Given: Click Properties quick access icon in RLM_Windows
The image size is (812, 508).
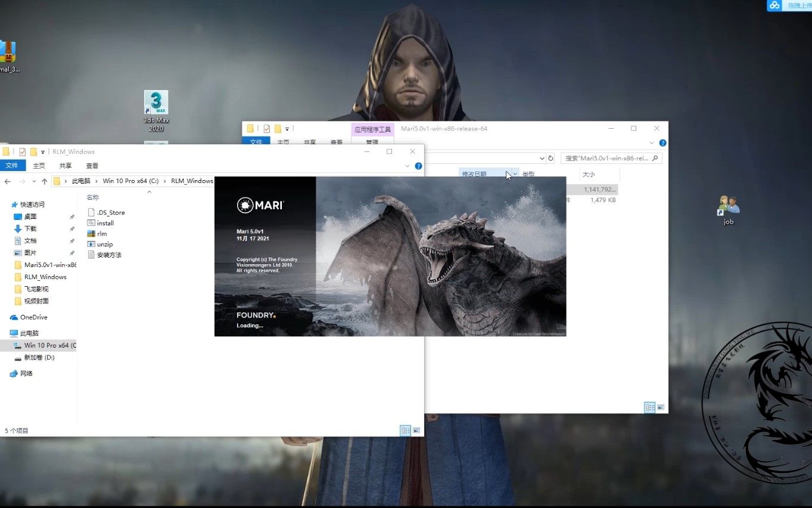Looking at the screenshot, I should [x=22, y=151].
